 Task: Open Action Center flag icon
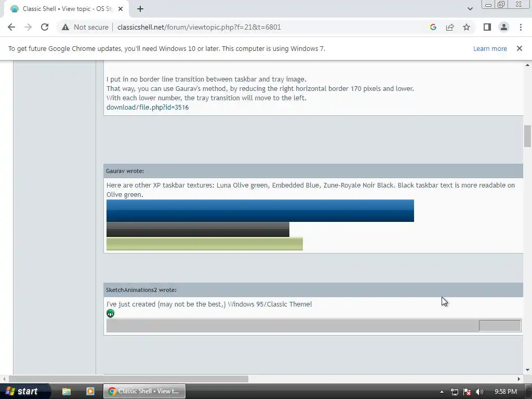tap(467, 392)
